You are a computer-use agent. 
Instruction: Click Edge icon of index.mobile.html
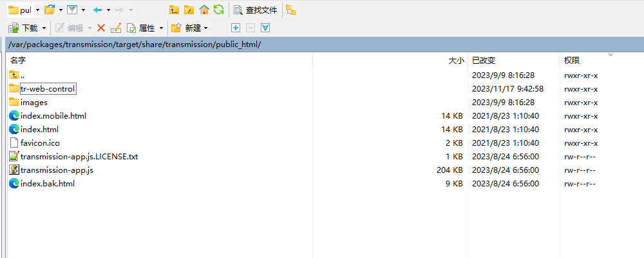tap(14, 116)
